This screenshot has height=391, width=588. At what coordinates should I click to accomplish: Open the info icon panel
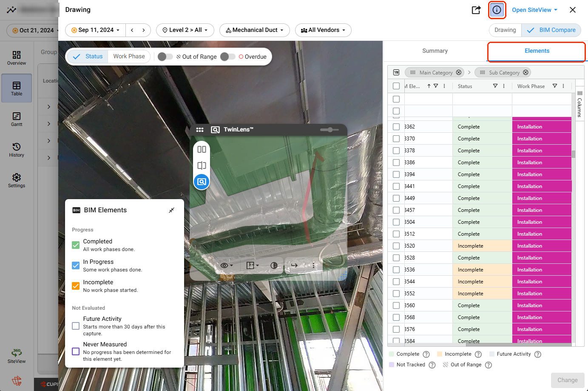[x=497, y=10]
